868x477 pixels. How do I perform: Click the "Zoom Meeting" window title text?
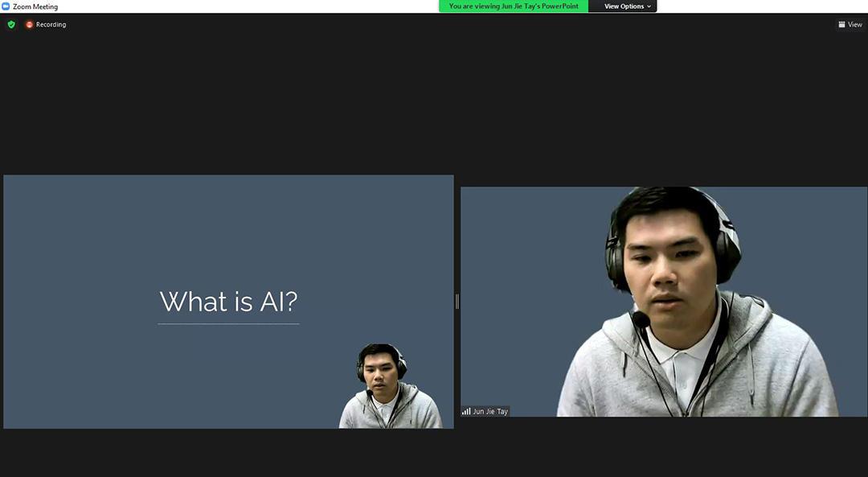(35, 6)
